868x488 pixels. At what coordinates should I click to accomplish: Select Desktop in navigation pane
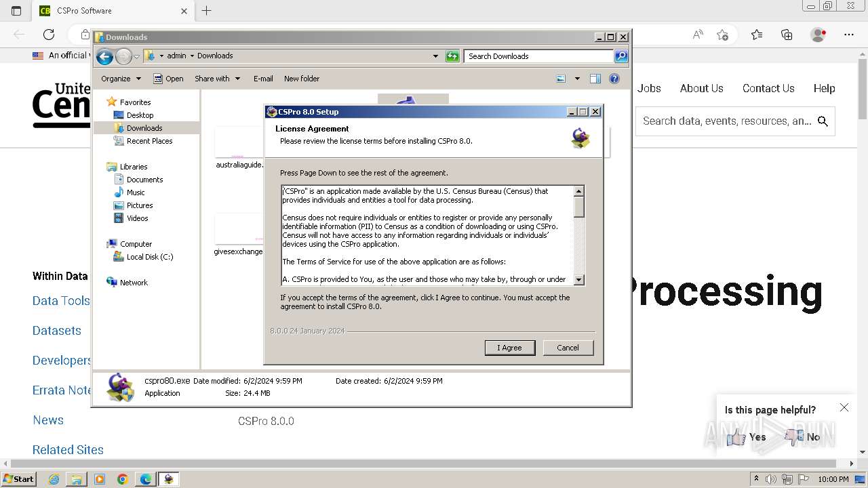pyautogui.click(x=140, y=115)
